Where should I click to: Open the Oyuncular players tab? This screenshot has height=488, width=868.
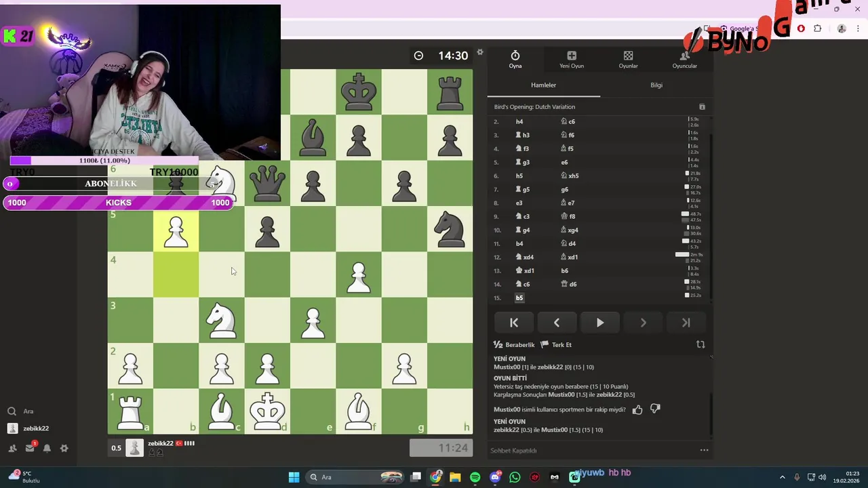click(x=684, y=60)
